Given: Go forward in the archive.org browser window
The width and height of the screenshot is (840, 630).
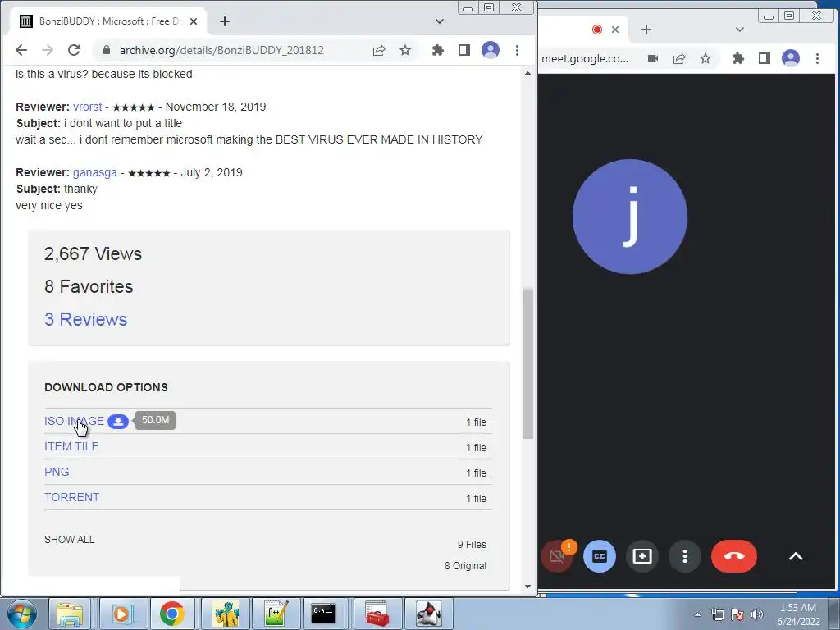Looking at the screenshot, I should [x=48, y=50].
